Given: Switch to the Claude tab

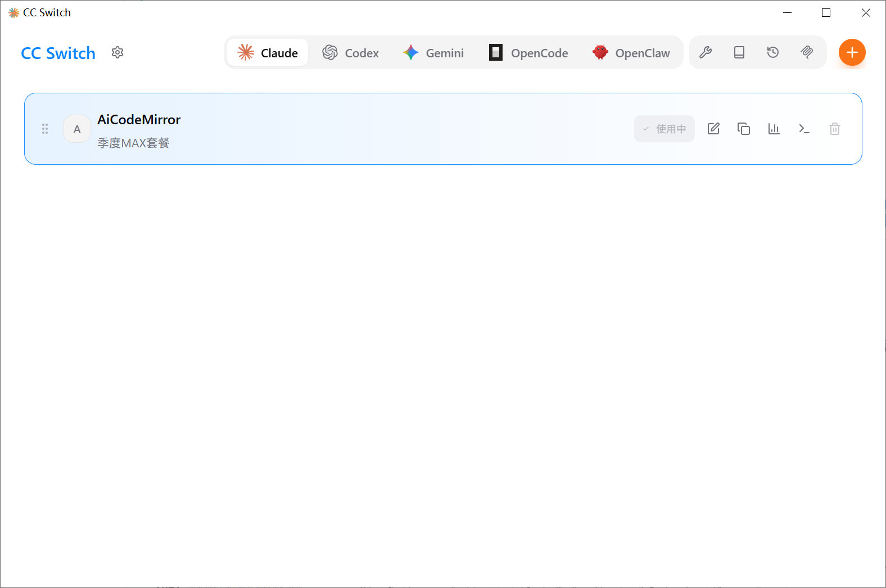Looking at the screenshot, I should click(x=268, y=53).
